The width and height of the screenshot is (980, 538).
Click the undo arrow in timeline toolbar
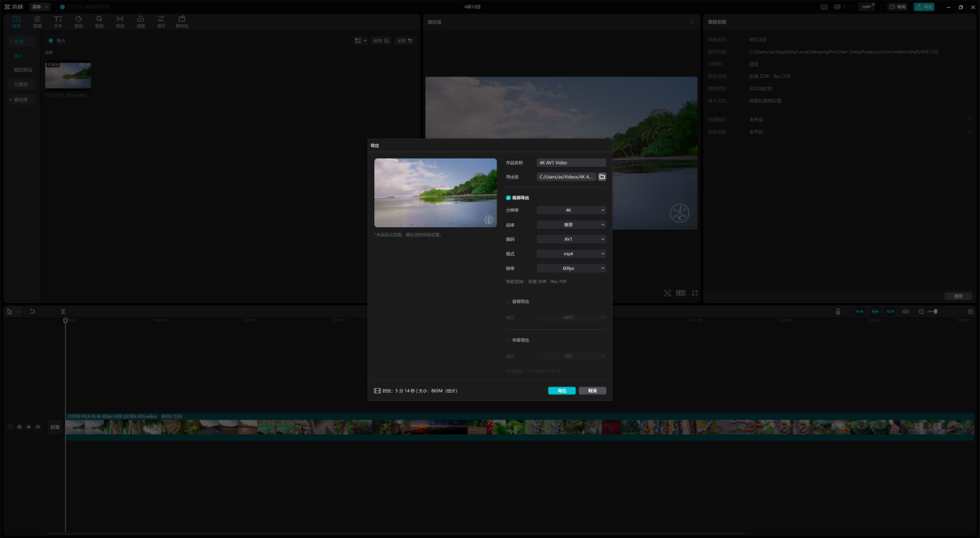pyautogui.click(x=32, y=312)
